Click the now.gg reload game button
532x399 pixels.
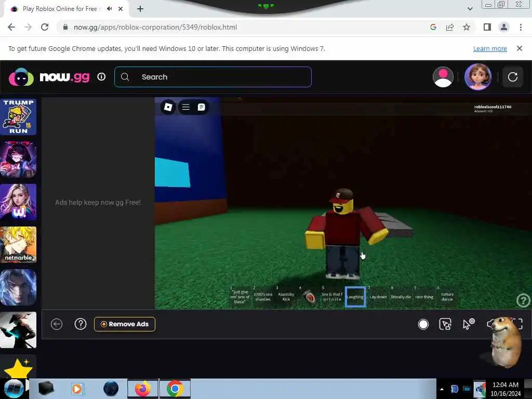512,77
